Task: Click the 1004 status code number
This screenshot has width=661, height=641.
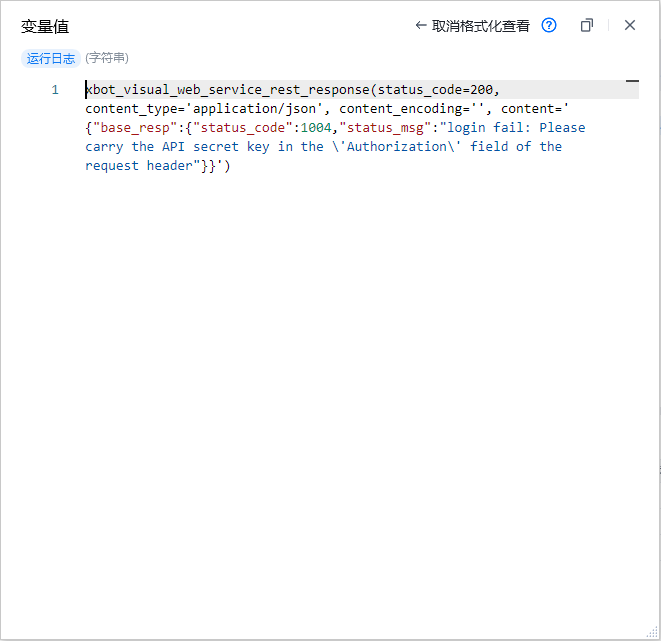Action: tap(316, 128)
